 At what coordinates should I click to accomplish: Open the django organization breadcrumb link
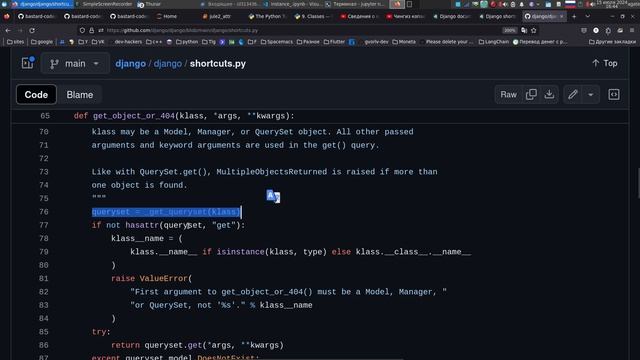(130, 64)
